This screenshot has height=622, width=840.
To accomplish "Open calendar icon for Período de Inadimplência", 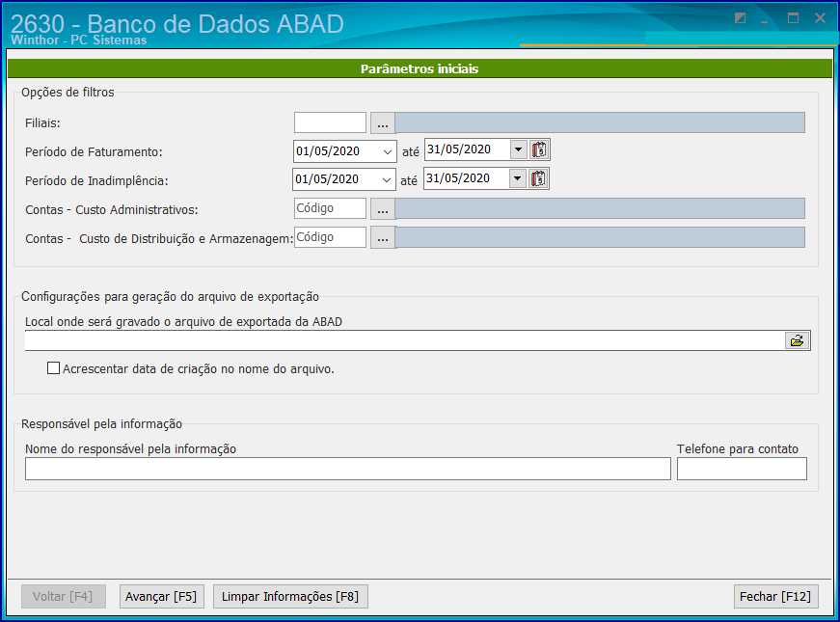I will [x=538, y=178].
